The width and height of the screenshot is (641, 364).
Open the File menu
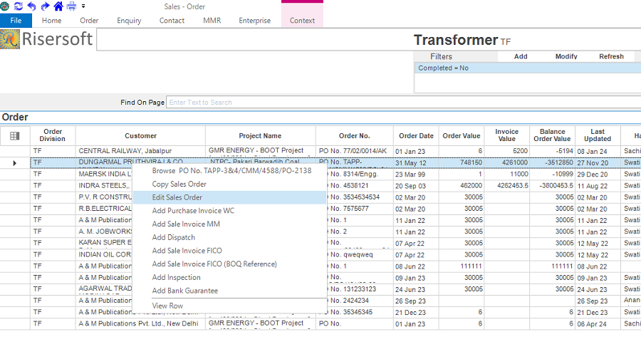click(x=16, y=21)
